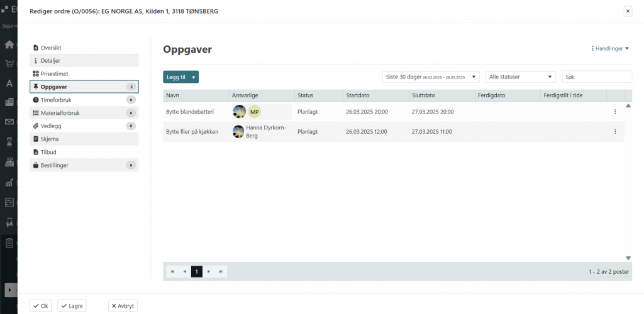Open three-dot menu for Bytte flier på kjøkken
The image size is (644, 314).
pos(614,132)
